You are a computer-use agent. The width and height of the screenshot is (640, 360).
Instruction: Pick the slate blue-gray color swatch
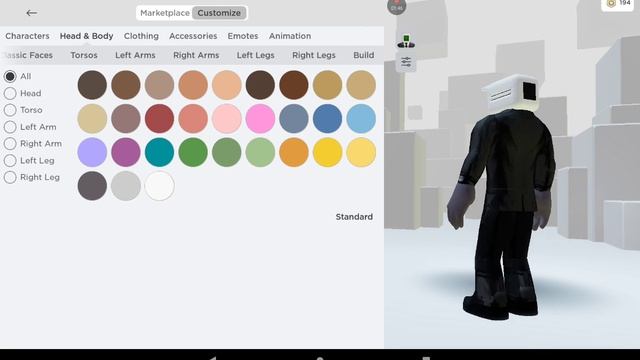point(294,119)
